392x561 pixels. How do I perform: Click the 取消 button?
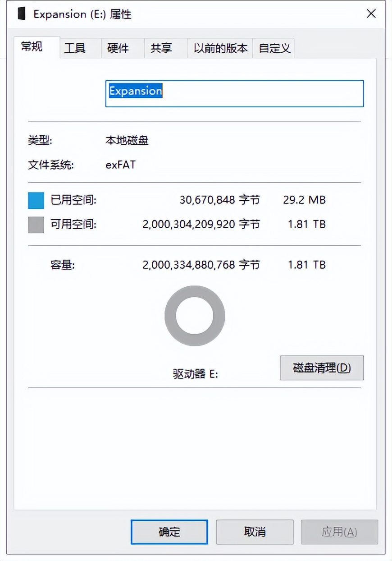255,532
